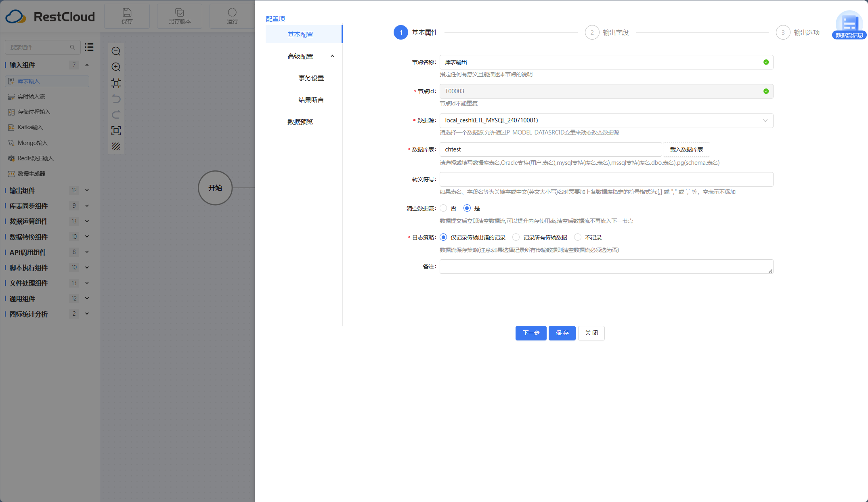Go to step 2 输出字段

pos(607,32)
